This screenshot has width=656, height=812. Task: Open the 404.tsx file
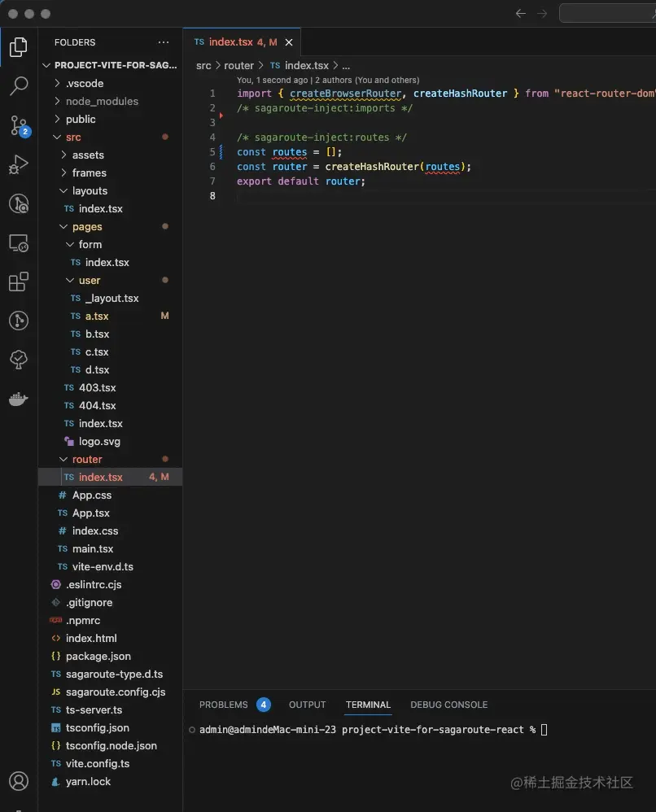pos(111,405)
